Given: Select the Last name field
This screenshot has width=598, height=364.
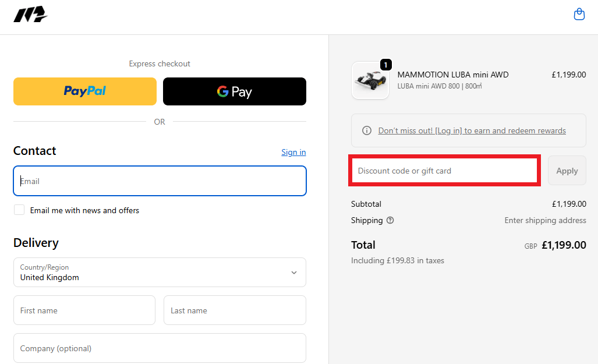Looking at the screenshot, I should pos(235,310).
